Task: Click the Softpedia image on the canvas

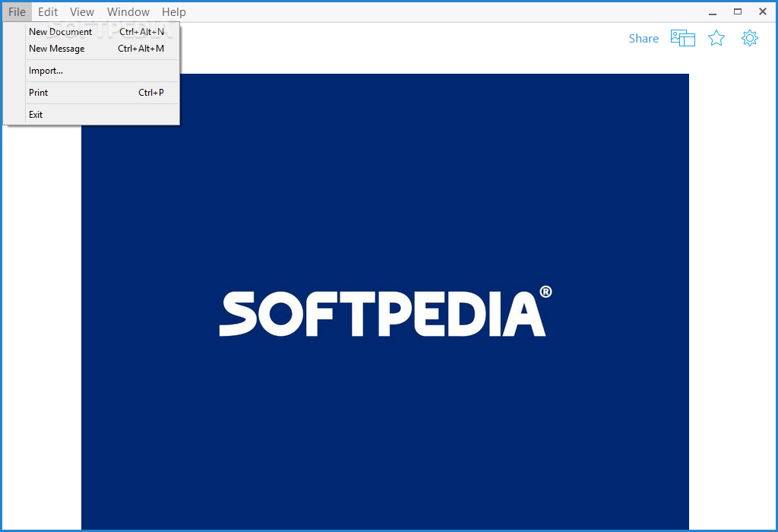Action: [385, 302]
